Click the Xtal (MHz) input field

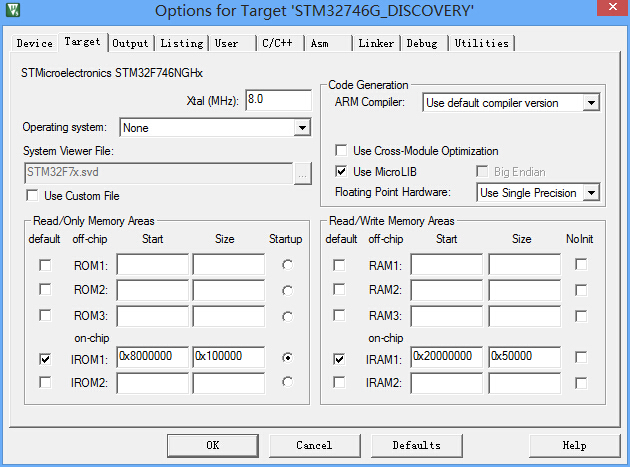tap(278, 101)
